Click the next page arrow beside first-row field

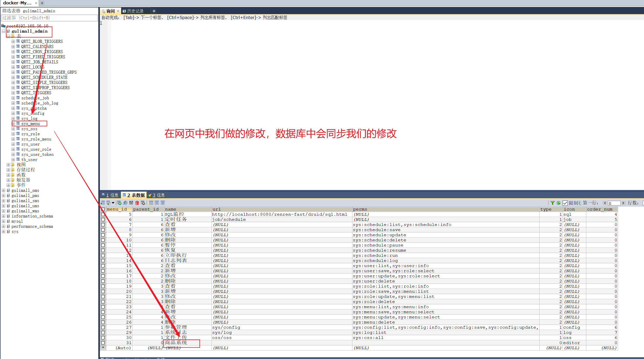pyautogui.click(x=623, y=203)
